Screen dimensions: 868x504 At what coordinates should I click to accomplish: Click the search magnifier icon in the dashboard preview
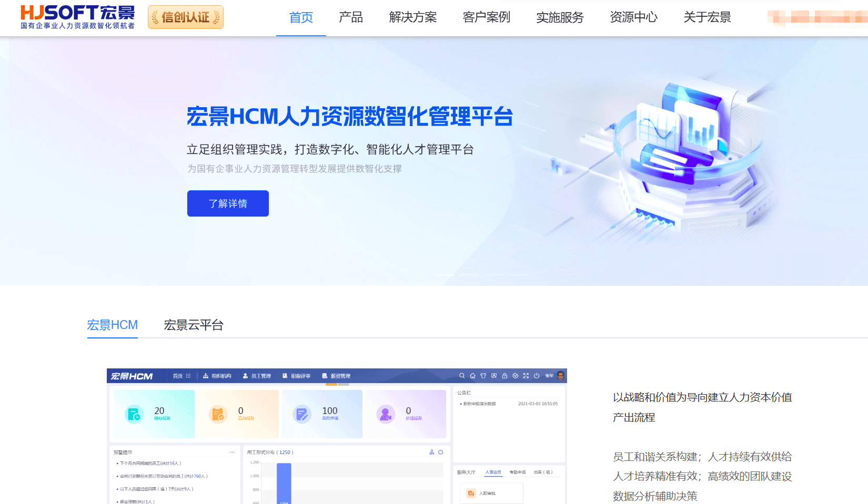(462, 376)
